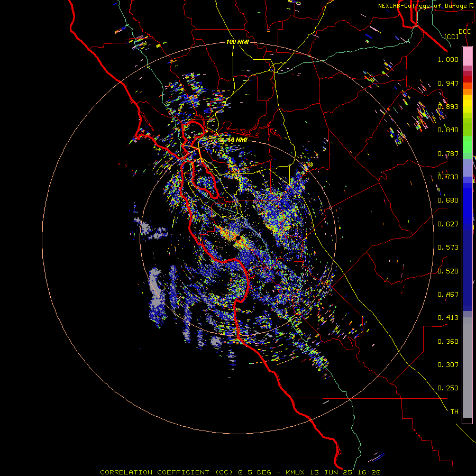Screen dimensions: 476x476
Task: Pick the pink swatch atop the color bar
Action: tap(467, 57)
